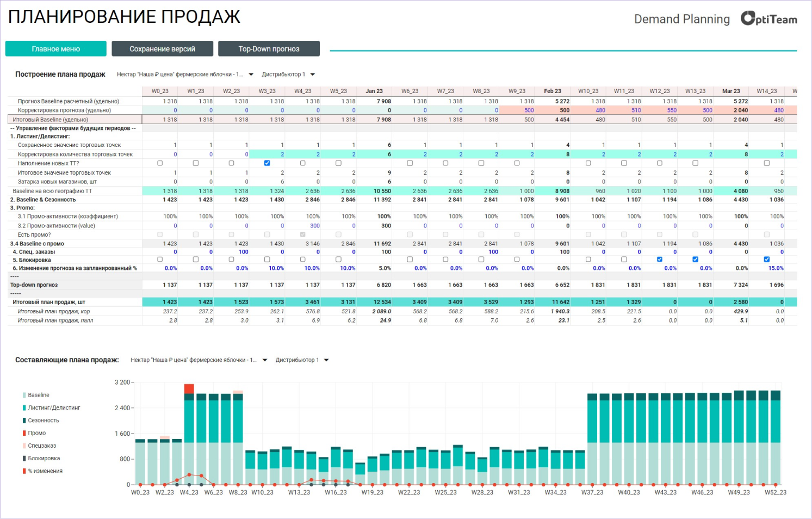Select the Feb 23 column header

tap(553, 91)
